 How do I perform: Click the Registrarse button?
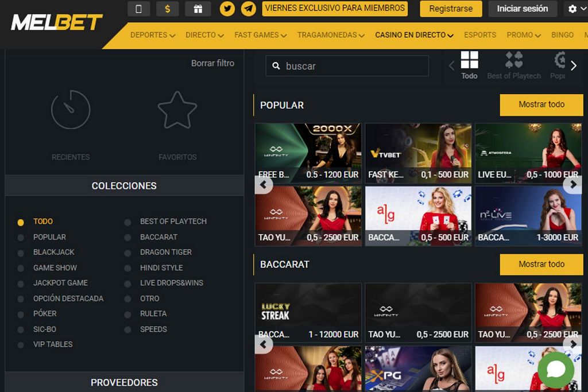pos(451,9)
